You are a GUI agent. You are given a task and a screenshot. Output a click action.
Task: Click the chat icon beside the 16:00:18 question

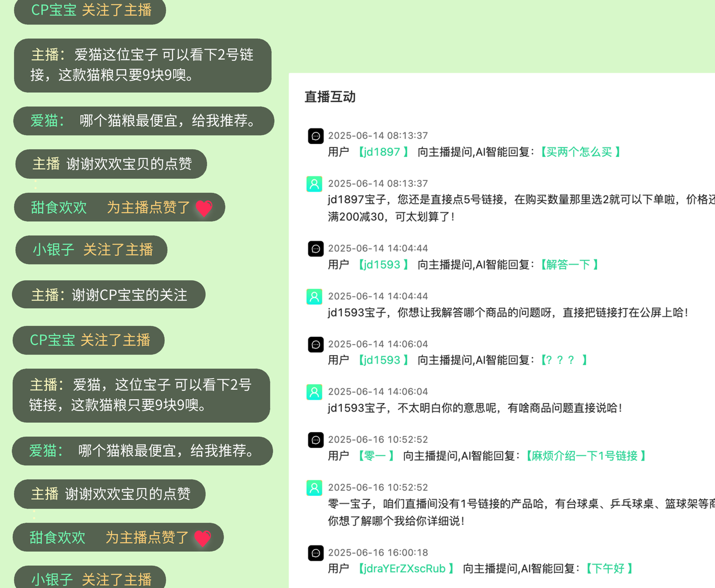point(316,553)
